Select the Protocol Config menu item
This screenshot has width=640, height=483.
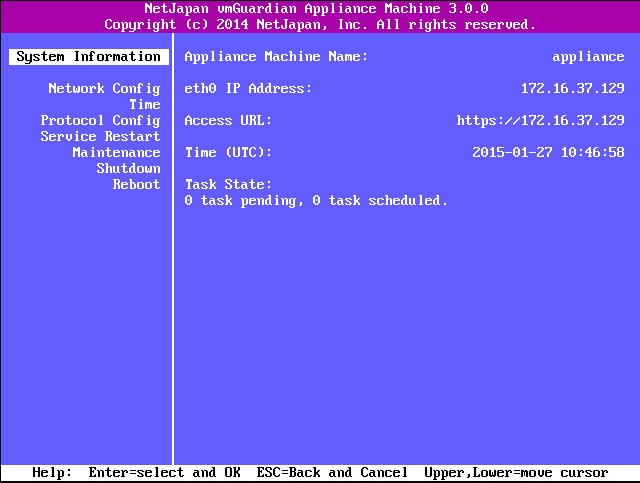coord(100,120)
